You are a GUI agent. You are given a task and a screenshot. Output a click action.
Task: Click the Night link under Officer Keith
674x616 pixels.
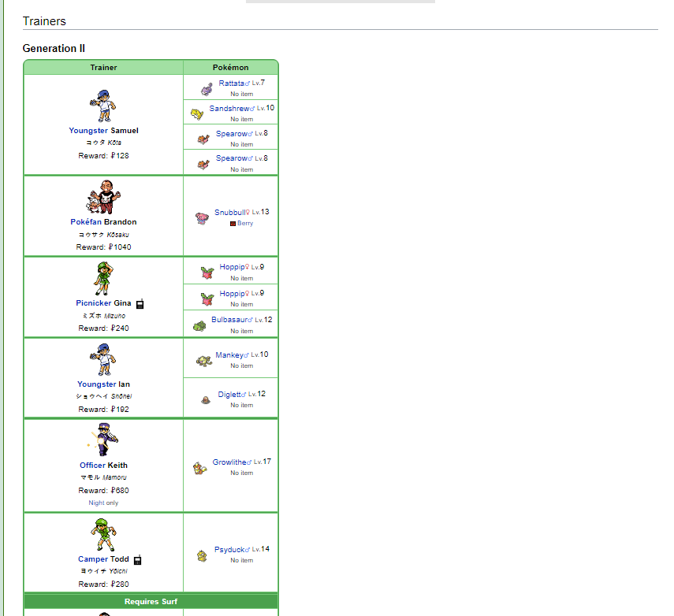96,503
